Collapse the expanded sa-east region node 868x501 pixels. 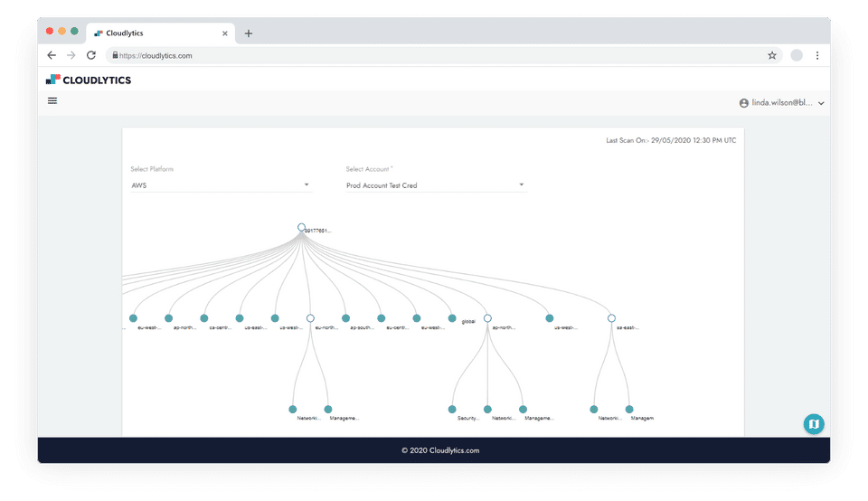coord(612,318)
